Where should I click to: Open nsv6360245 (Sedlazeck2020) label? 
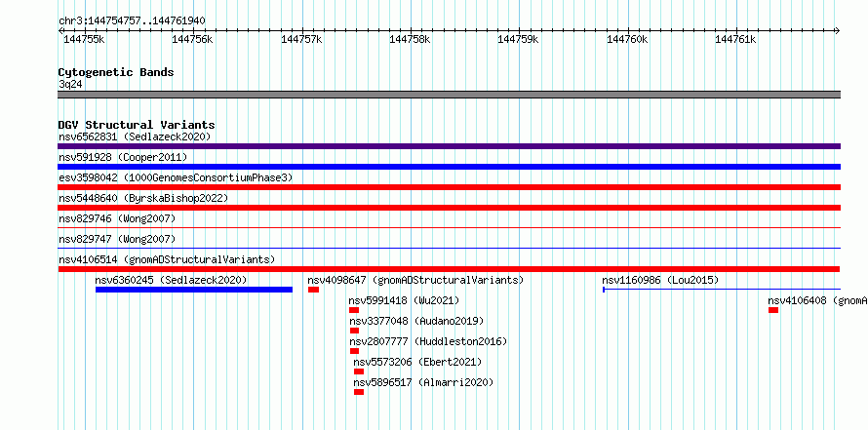click(171, 280)
